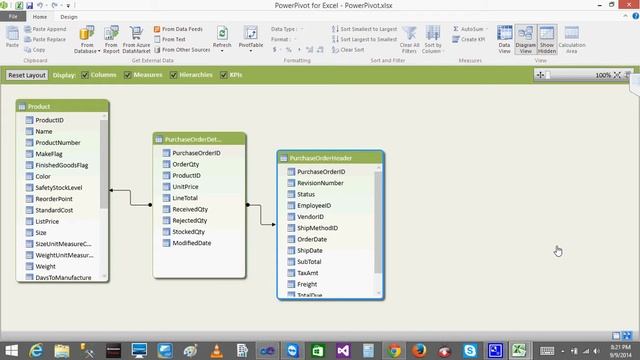The image size is (640, 360).
Task: Click the diagram pan/move icon near zoom
Action: pos(540,75)
